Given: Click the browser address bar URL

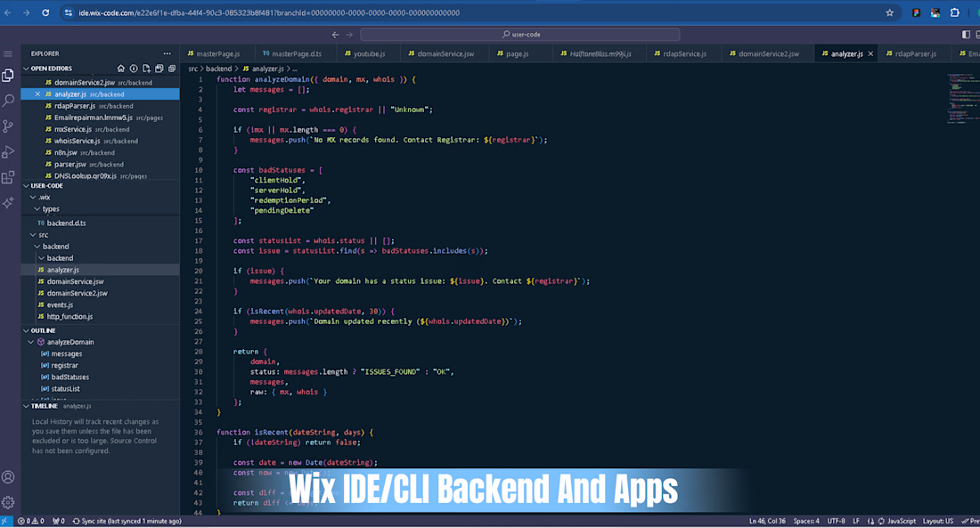Looking at the screenshot, I should [x=269, y=12].
